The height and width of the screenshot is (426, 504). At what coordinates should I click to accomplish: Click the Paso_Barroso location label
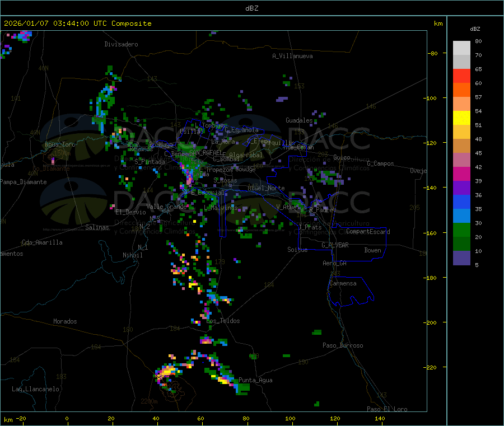pos(343,345)
